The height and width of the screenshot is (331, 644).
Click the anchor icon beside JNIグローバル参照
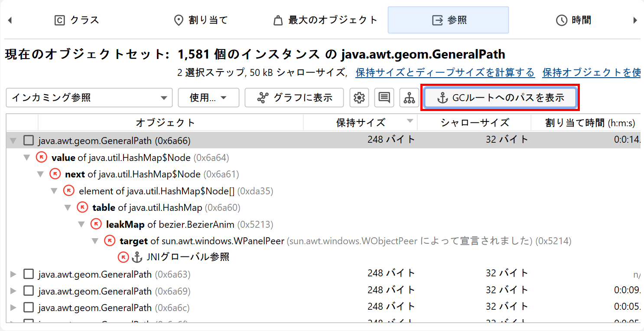[x=137, y=257]
